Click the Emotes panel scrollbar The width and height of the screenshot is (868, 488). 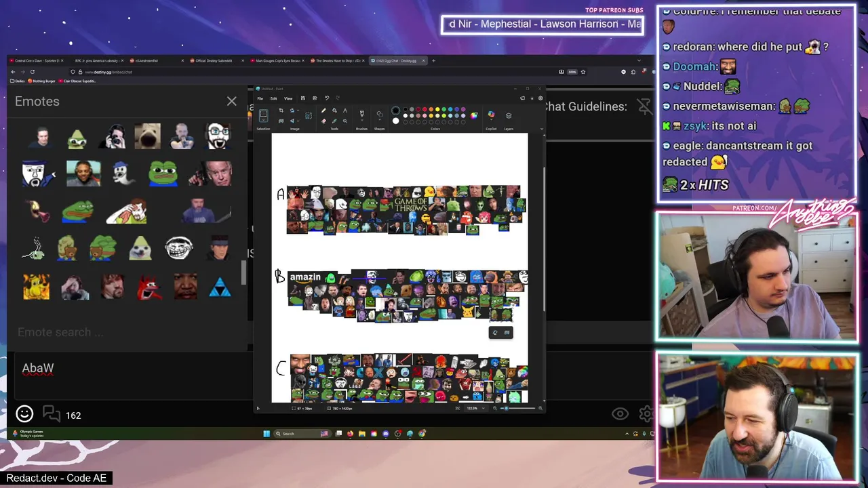pos(244,271)
